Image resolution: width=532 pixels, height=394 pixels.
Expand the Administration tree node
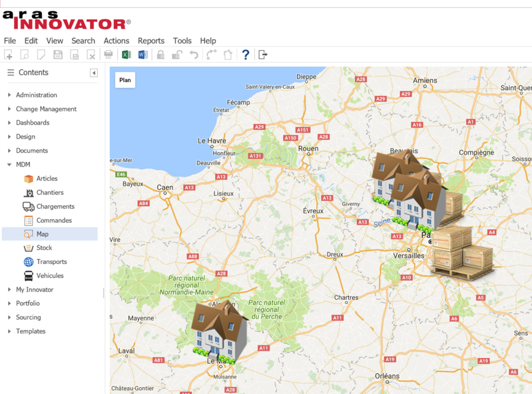pos(9,95)
